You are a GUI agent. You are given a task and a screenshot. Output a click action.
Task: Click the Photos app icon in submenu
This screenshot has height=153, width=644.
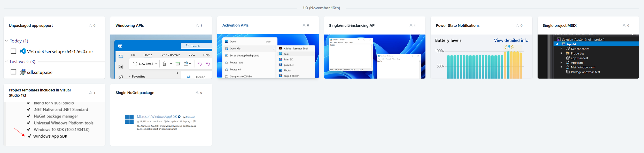pos(281,70)
